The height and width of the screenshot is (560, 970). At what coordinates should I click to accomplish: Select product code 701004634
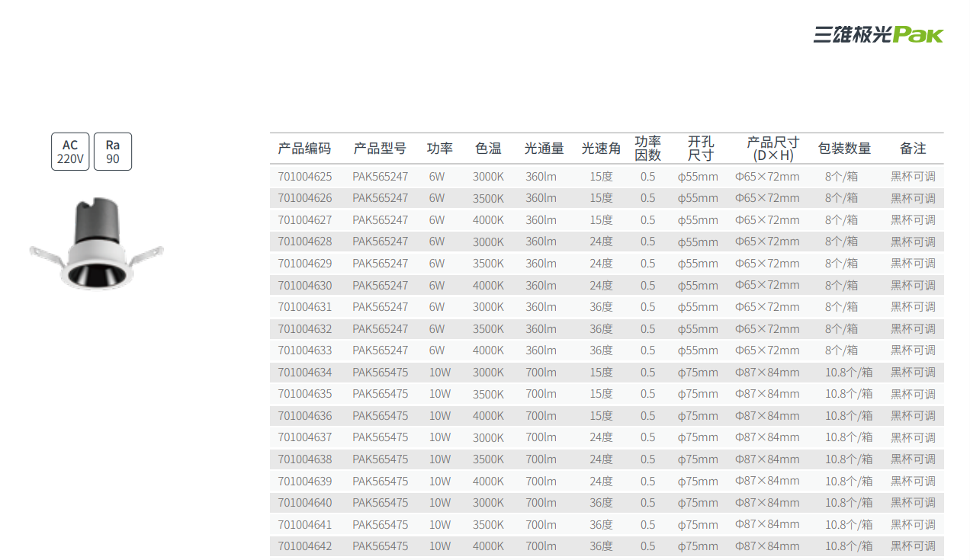[305, 373]
